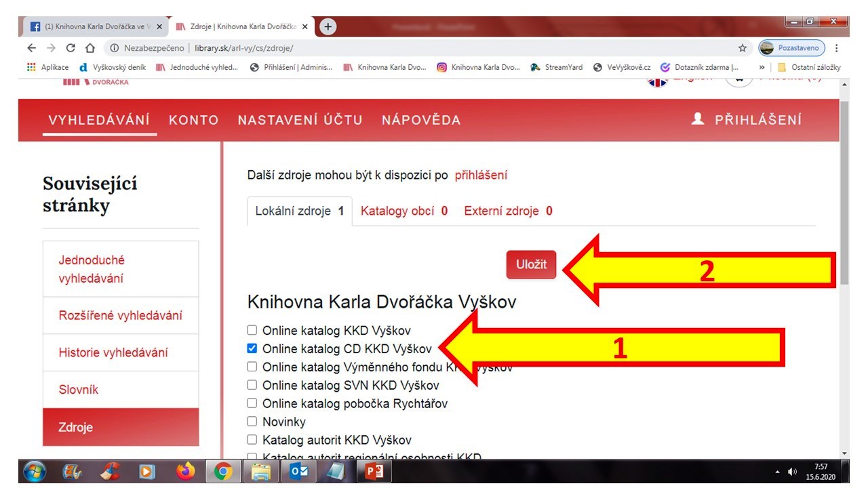Click the page vertical scrollbar
The width and height of the screenshot is (868, 488).
[x=844, y=193]
